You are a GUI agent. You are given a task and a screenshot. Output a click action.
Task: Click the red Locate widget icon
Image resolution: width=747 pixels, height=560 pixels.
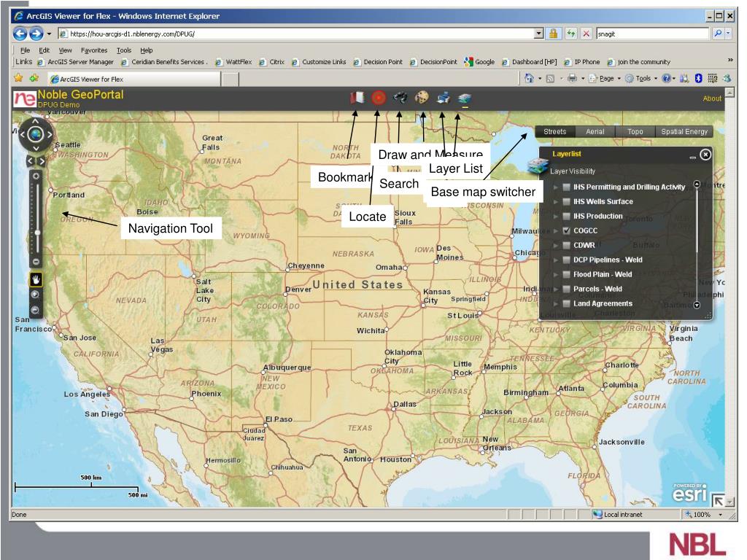point(379,98)
